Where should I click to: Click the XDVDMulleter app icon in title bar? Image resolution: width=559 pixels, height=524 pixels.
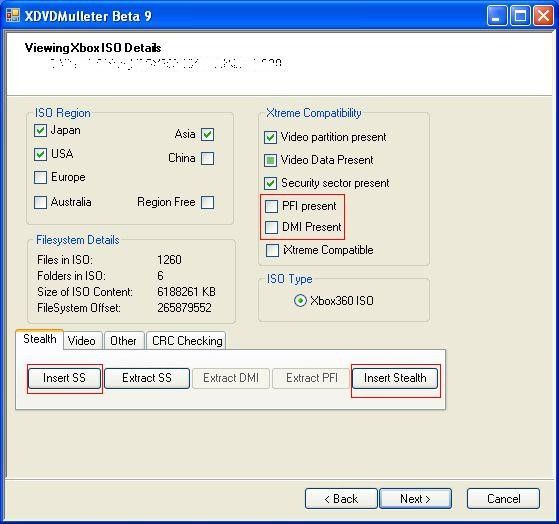pyautogui.click(x=13, y=16)
